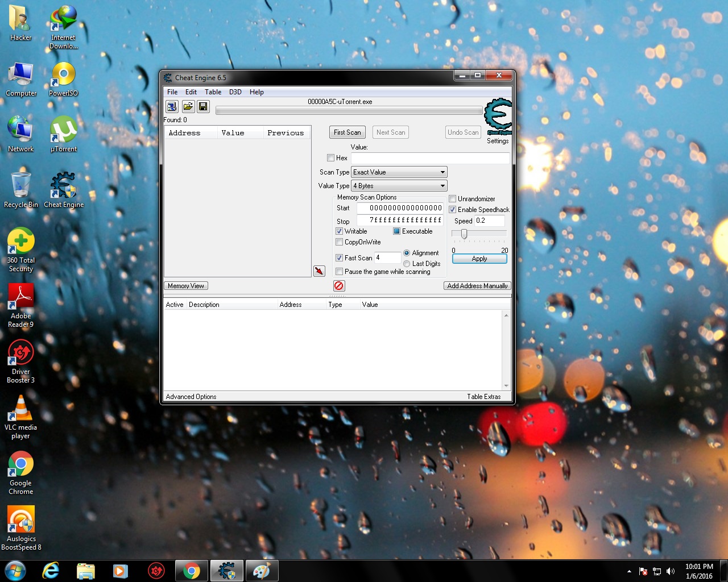Click the Speed input field

[490, 221]
